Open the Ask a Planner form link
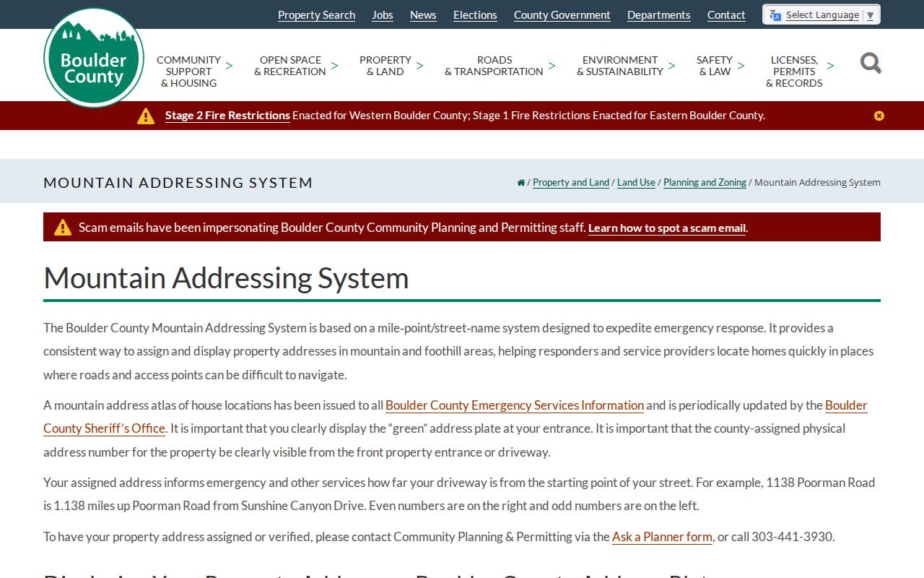Image resolution: width=924 pixels, height=578 pixels. (662, 537)
